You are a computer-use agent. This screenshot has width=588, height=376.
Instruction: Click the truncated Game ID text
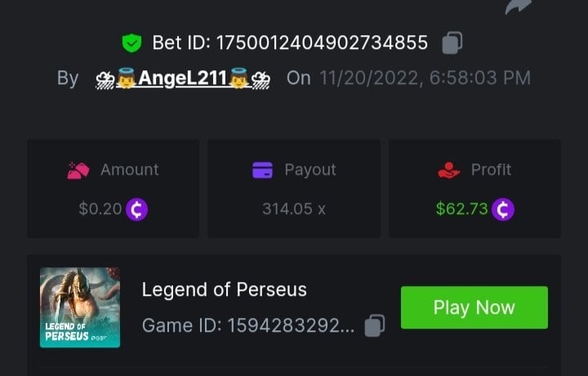248,325
